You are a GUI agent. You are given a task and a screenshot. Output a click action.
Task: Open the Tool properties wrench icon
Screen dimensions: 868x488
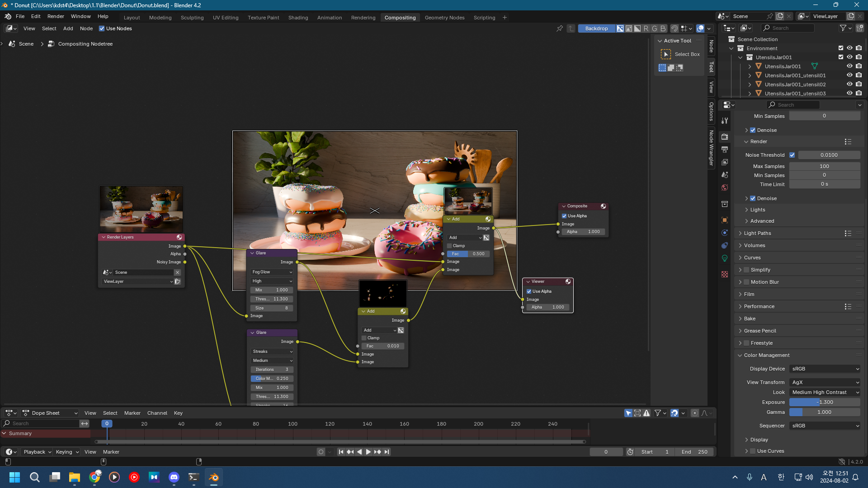tap(725, 121)
